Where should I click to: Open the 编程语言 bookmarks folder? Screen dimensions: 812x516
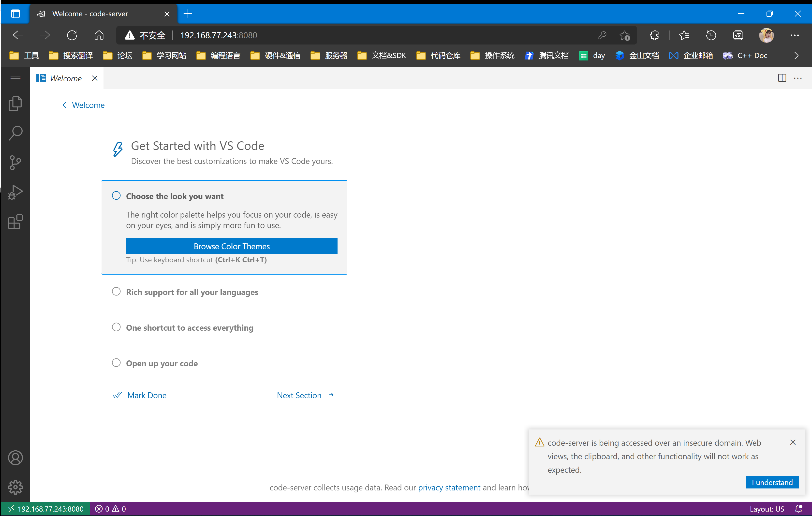click(219, 56)
